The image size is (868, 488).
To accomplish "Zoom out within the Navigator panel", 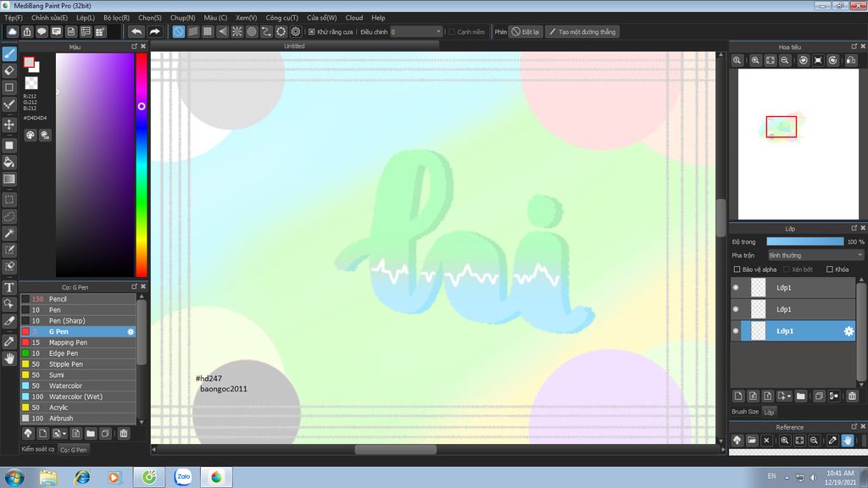I will click(785, 60).
